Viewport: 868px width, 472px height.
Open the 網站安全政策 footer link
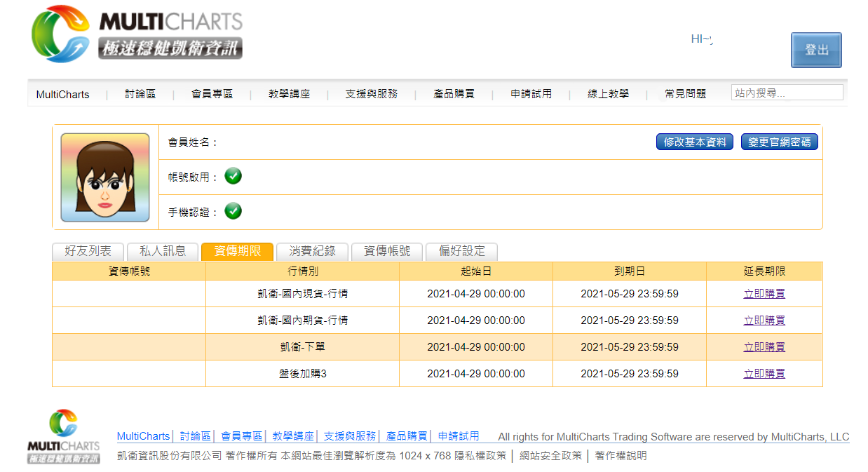(550, 456)
